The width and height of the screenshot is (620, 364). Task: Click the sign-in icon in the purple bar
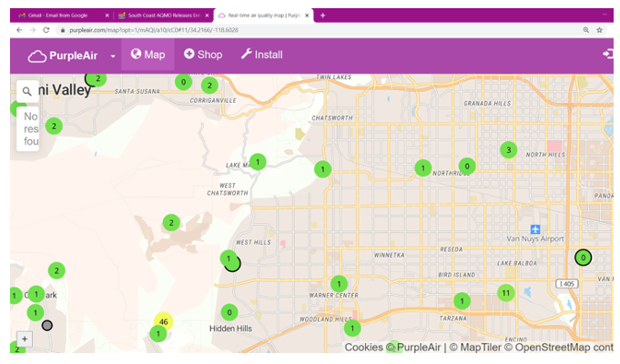[x=608, y=55]
